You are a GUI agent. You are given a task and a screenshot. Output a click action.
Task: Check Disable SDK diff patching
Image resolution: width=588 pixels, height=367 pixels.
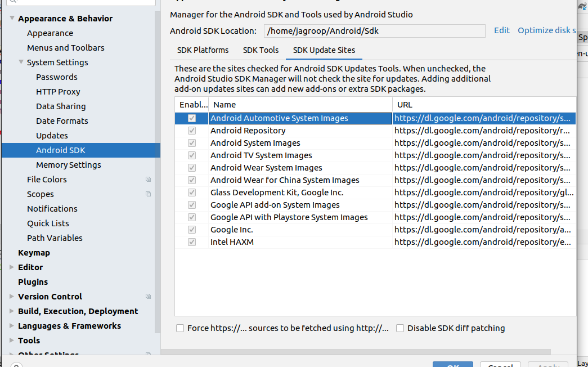(400, 328)
